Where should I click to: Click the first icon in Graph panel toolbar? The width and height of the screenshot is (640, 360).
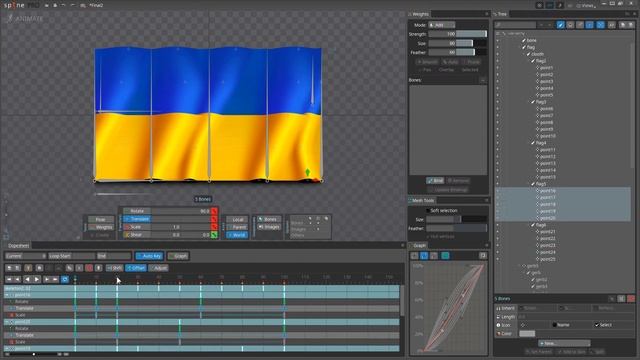[414, 256]
